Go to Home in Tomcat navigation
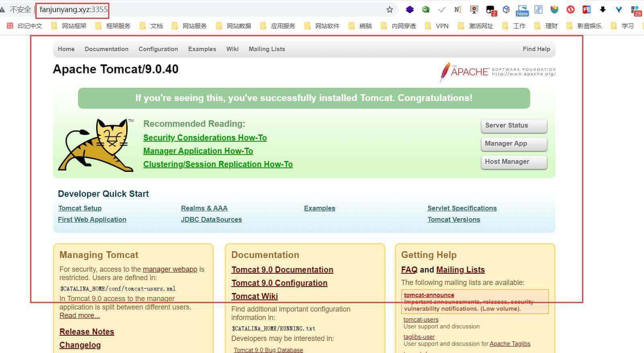 click(66, 49)
